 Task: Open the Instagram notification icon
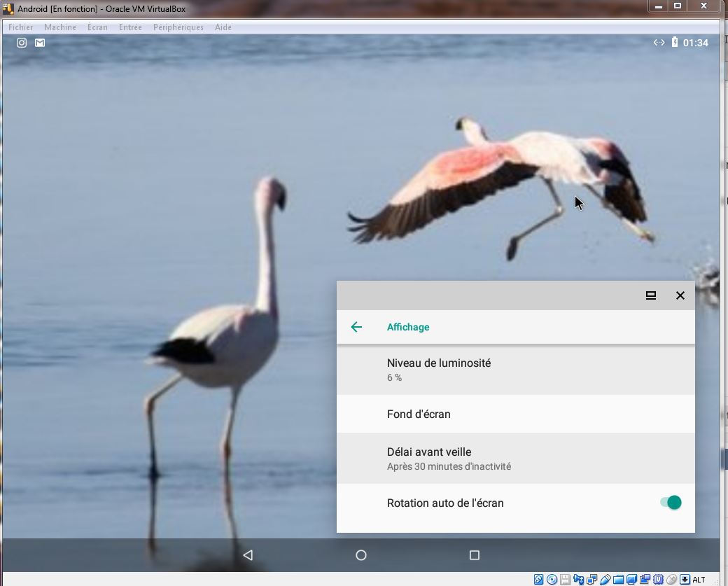click(22, 43)
